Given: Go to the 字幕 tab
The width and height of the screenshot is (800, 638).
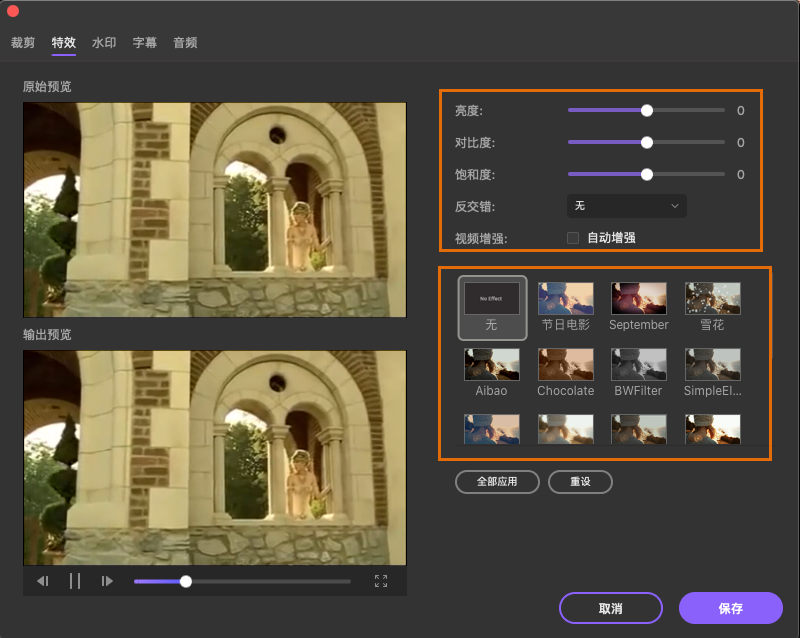Looking at the screenshot, I should pyautogui.click(x=145, y=43).
